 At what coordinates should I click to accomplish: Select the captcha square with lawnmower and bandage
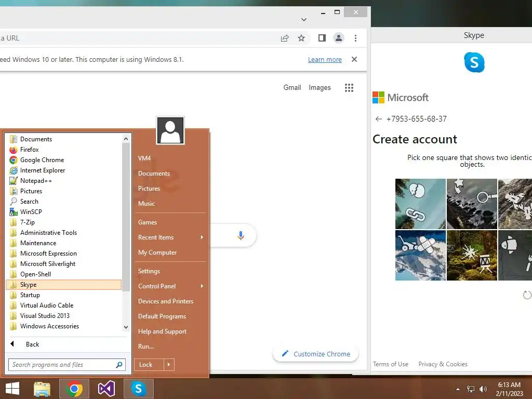coord(420,256)
